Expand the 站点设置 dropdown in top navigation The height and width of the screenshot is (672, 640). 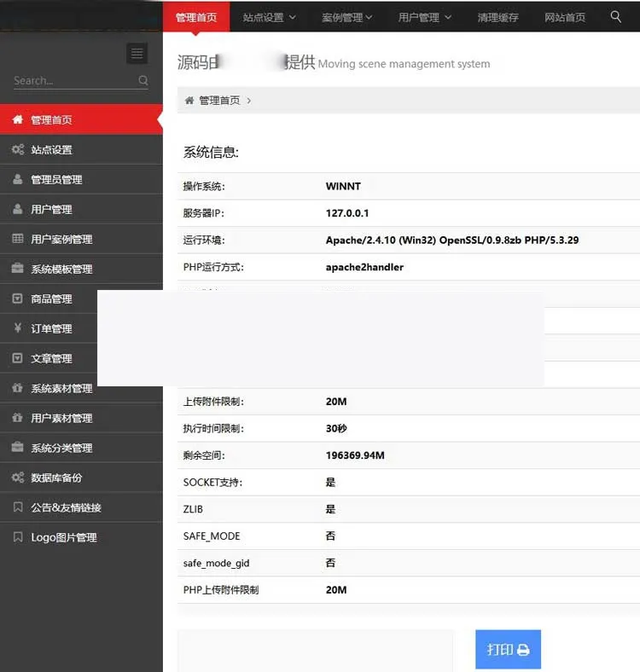[269, 17]
